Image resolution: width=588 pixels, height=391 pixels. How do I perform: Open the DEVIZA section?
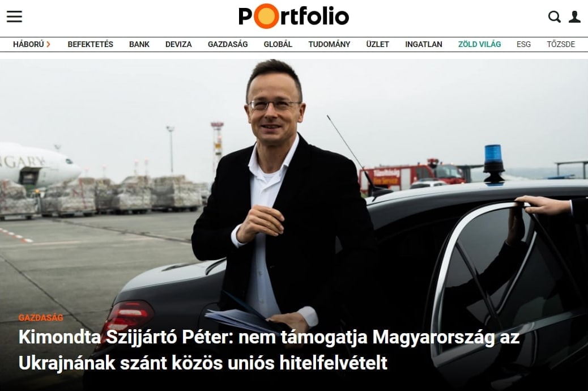(178, 44)
